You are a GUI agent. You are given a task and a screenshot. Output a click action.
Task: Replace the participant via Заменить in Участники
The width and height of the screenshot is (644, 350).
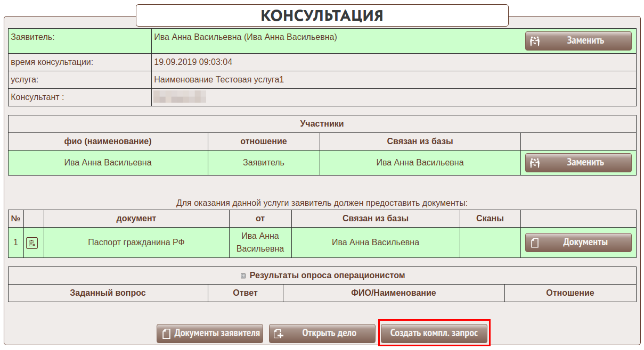coord(578,163)
